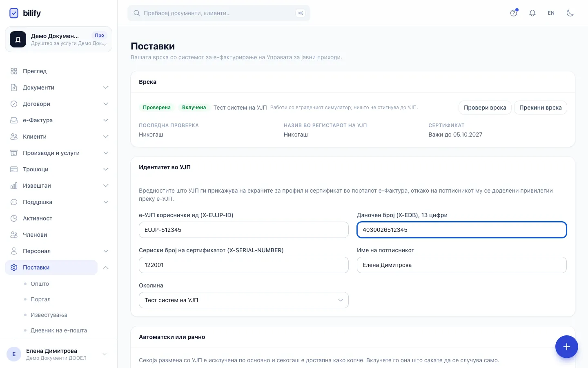Expand the е-Фактура menu chevron

[106, 120]
